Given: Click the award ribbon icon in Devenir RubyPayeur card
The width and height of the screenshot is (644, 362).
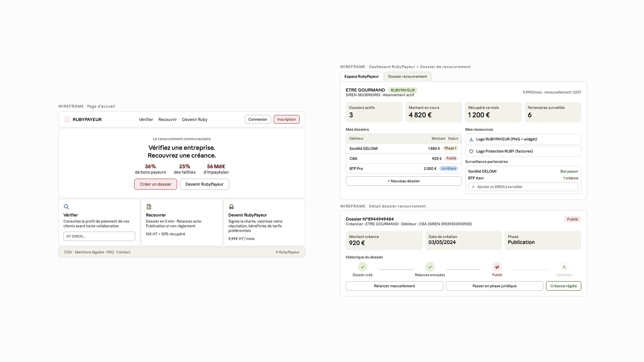Looking at the screenshot, I should point(231,207).
